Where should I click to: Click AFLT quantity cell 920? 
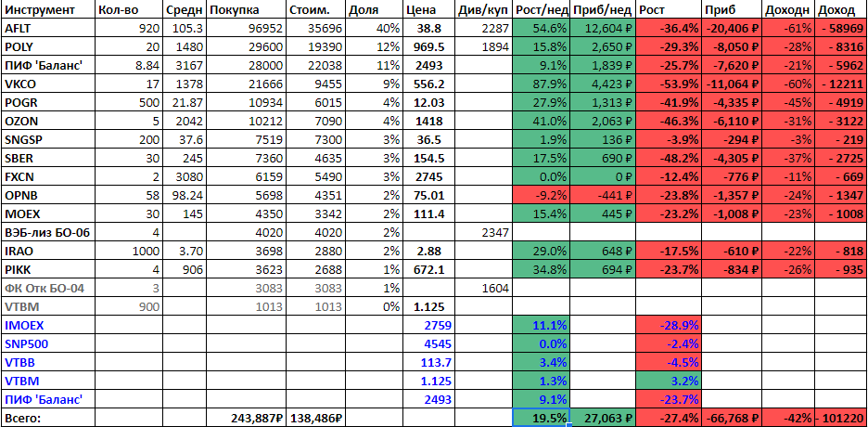[x=129, y=28]
